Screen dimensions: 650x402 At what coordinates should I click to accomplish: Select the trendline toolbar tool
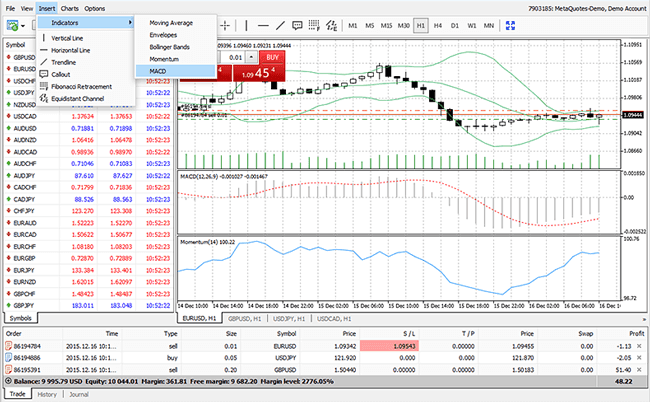point(280,26)
